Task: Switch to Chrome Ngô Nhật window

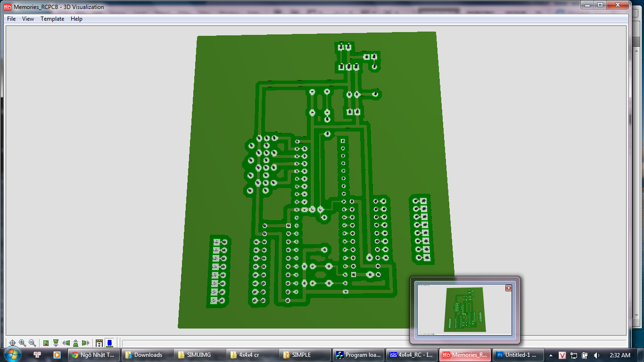Action: 94,355
